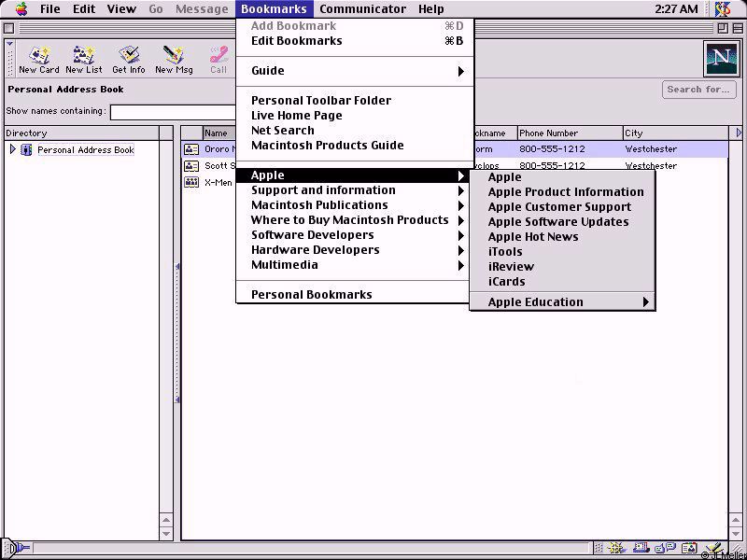
Task: Toggle the online/offline connection plug icon
Action: pyautogui.click(x=17, y=549)
